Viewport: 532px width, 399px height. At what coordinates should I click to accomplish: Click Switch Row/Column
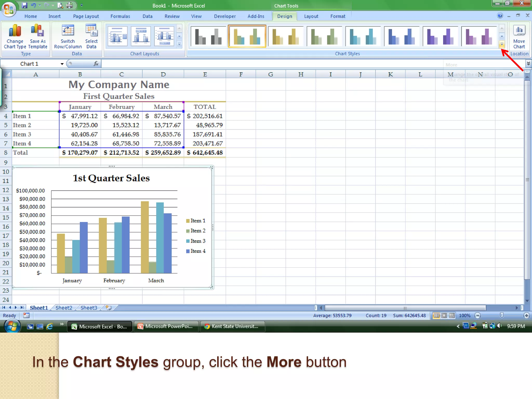pyautogui.click(x=68, y=37)
